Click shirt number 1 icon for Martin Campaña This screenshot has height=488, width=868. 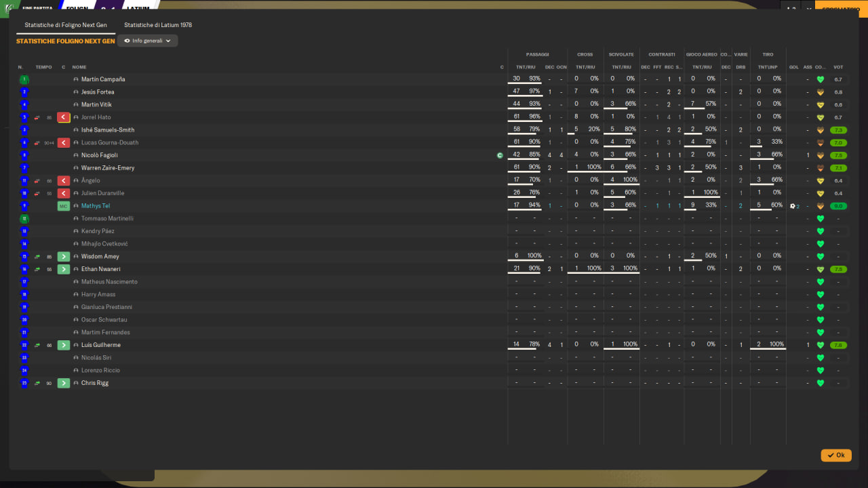24,79
